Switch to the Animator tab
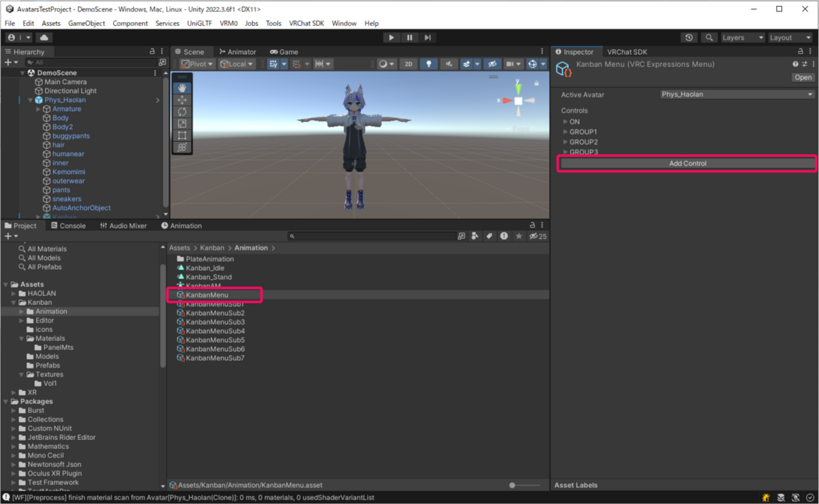Image resolution: width=819 pixels, height=504 pixels. tap(238, 52)
